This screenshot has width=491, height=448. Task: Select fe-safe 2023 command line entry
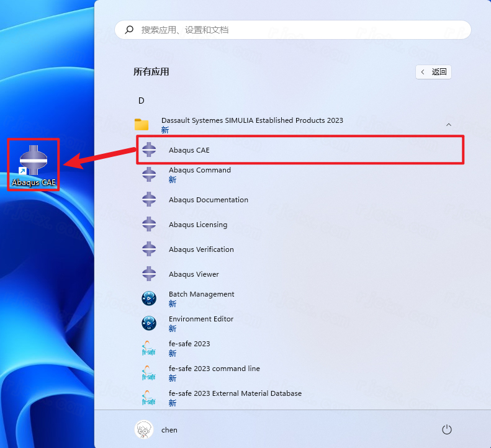[214, 369]
